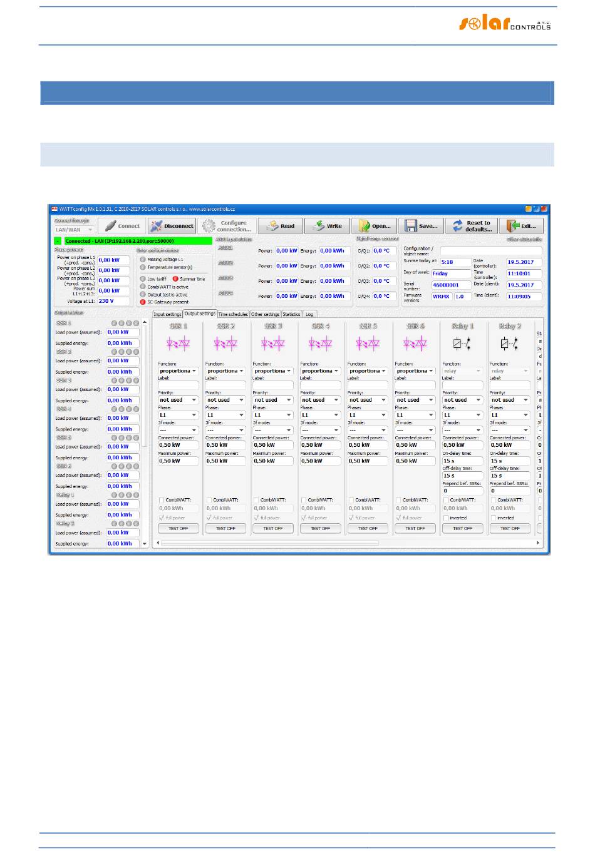Enable the CombiWATT checkbox for Relay 1
The image size is (595, 868).
(x=446, y=500)
